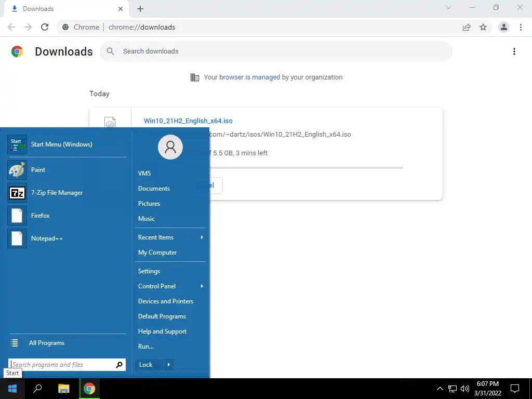532x399 pixels.
Task: Click the download progress bar
Action: click(x=307, y=168)
